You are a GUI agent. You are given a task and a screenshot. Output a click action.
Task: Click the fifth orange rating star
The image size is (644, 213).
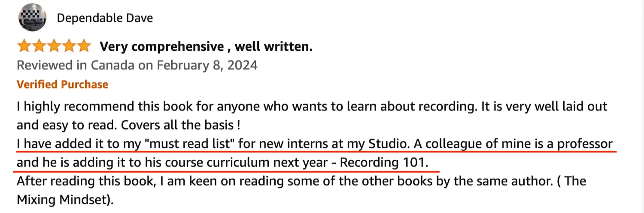pos(84,46)
